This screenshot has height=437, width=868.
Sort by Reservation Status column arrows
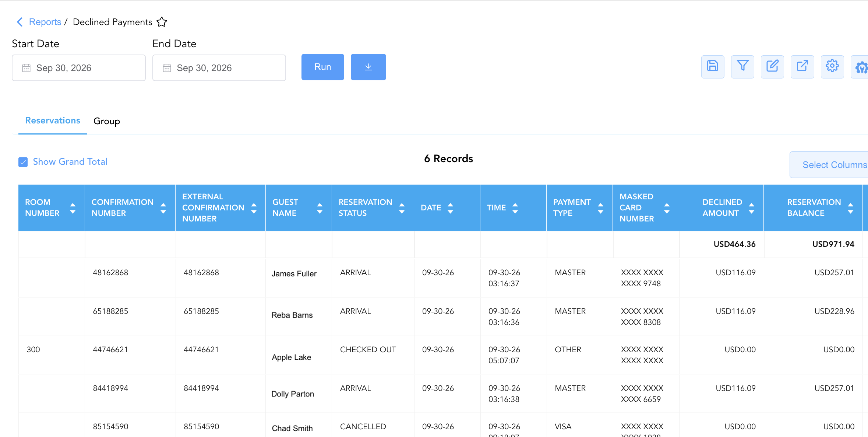[402, 208]
